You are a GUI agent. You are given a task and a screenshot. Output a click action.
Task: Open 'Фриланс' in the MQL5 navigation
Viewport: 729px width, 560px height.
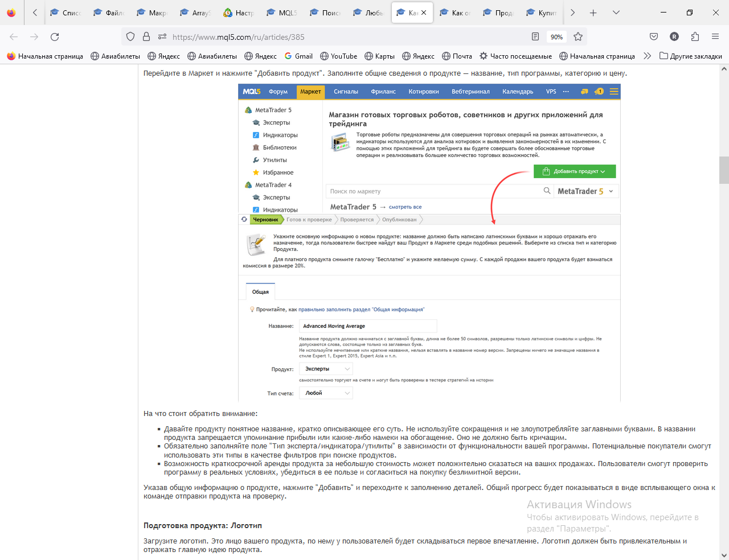click(383, 92)
